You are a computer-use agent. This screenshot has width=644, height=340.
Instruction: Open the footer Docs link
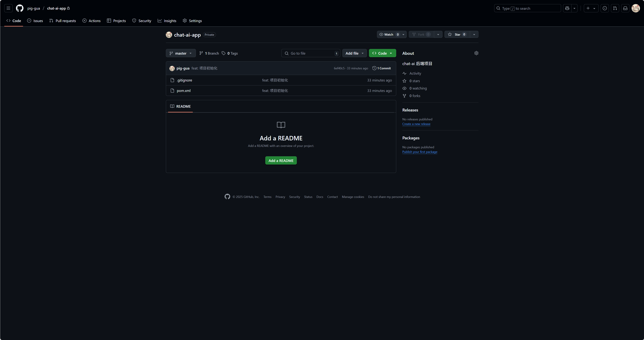(320, 197)
